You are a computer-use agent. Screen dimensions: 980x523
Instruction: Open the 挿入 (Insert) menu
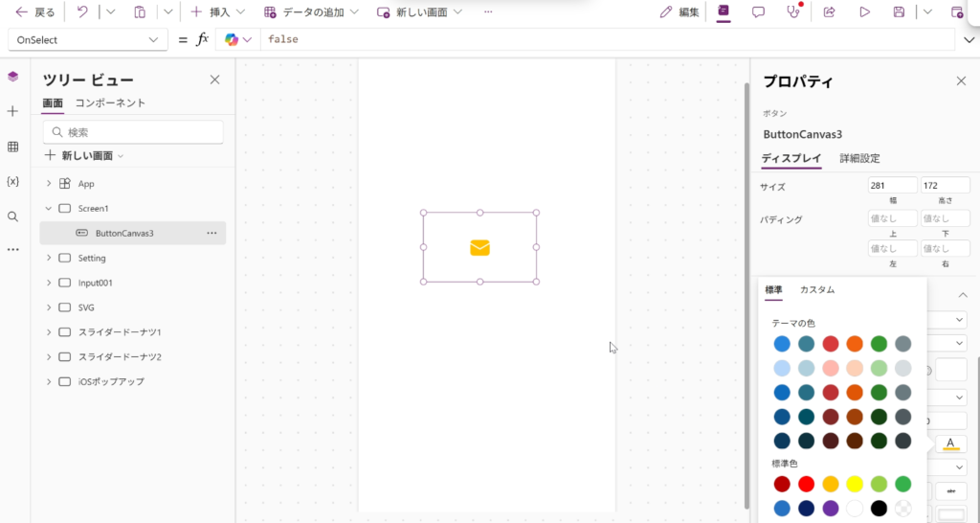pyautogui.click(x=217, y=12)
